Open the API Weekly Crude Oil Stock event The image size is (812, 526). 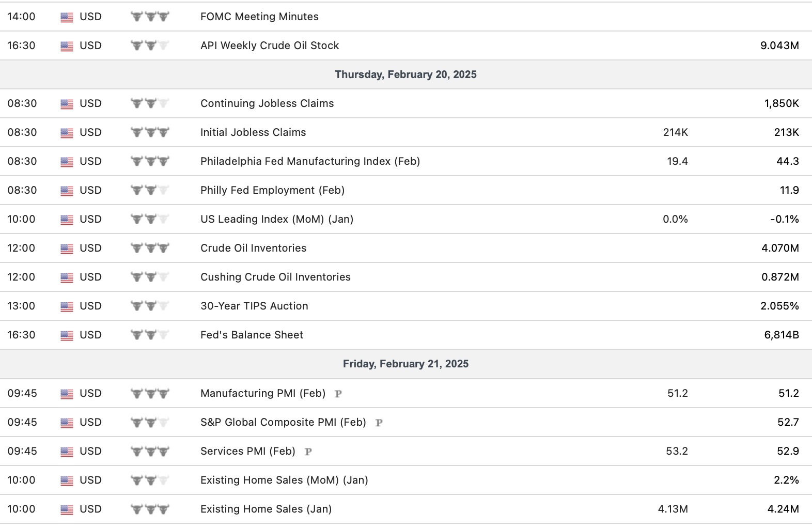270,45
